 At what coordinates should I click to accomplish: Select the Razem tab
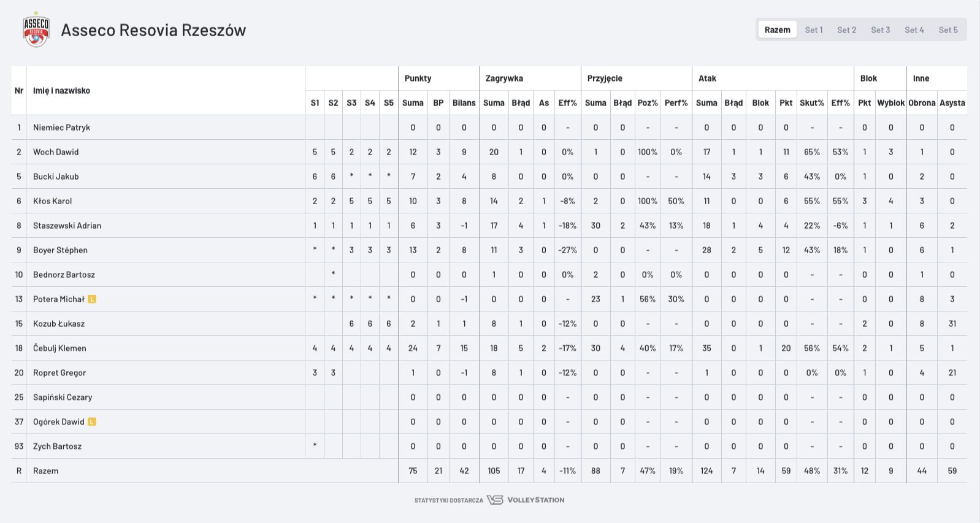coord(777,29)
